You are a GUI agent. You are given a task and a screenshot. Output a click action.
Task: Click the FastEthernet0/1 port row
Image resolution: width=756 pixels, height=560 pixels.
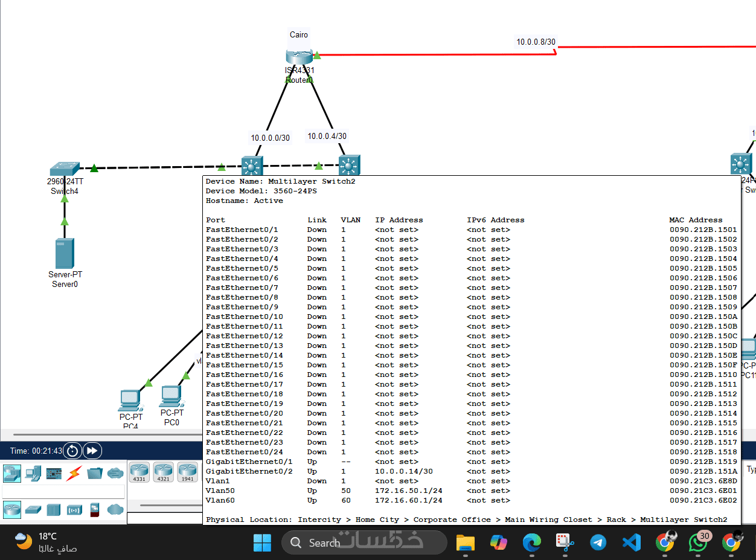pos(472,230)
